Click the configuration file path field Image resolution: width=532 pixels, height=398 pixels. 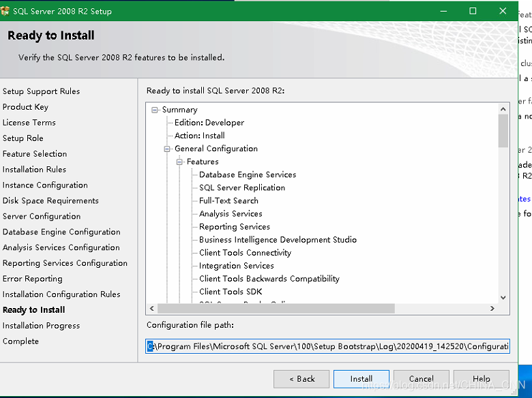[x=327, y=346]
